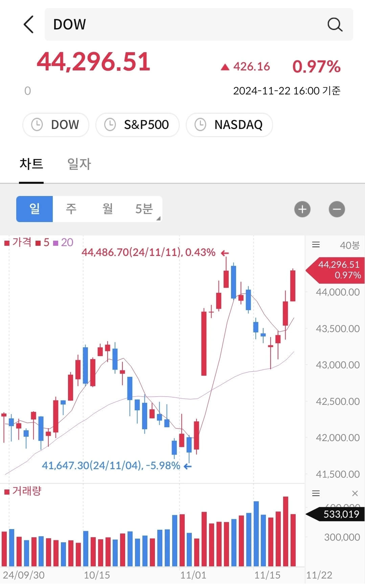Switch to the 일자 tab

pos(79,164)
